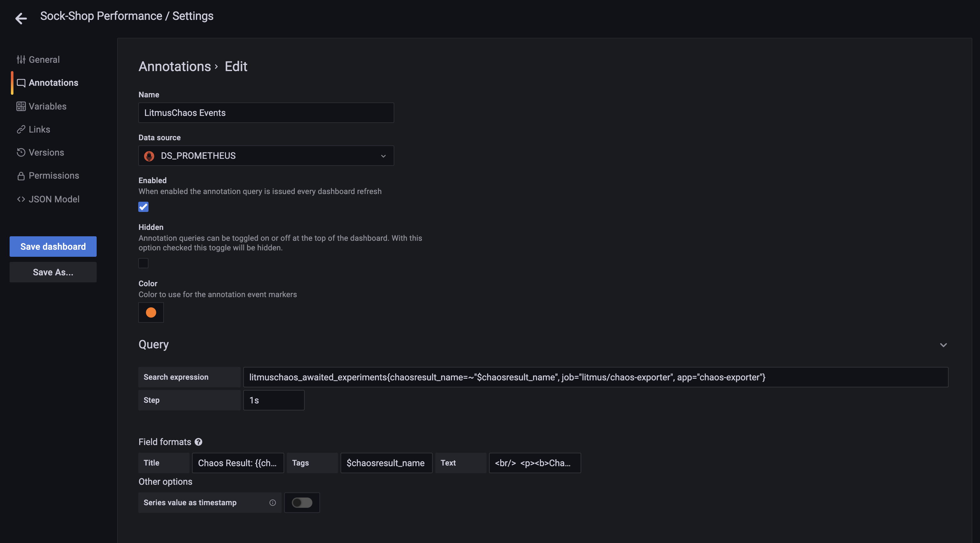Collapse the Query section chevron

click(x=943, y=345)
